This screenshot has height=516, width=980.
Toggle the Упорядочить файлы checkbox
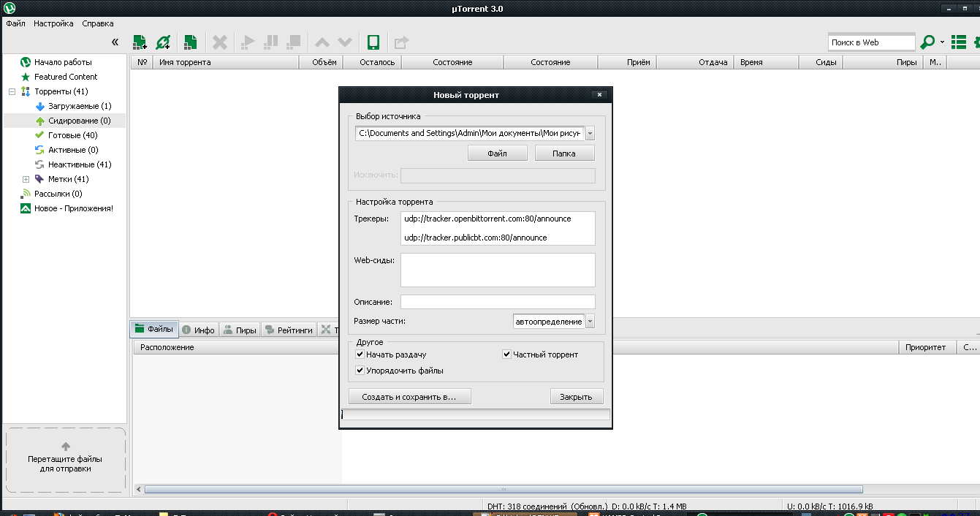click(360, 371)
